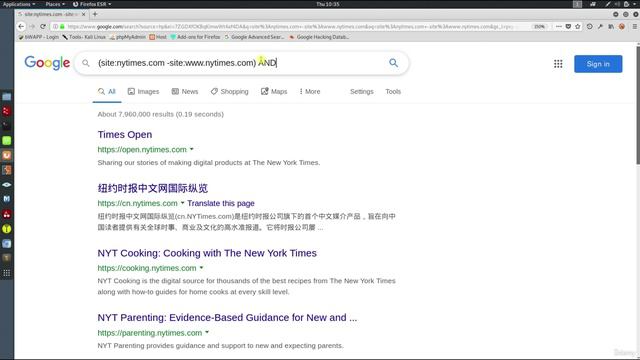The height and width of the screenshot is (360, 640).
Task: Open the phpMyAdmin bookmark
Action: (x=127, y=37)
